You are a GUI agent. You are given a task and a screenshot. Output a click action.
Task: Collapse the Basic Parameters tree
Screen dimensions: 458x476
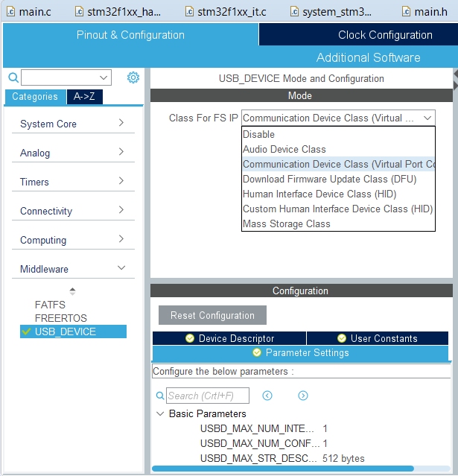160,413
